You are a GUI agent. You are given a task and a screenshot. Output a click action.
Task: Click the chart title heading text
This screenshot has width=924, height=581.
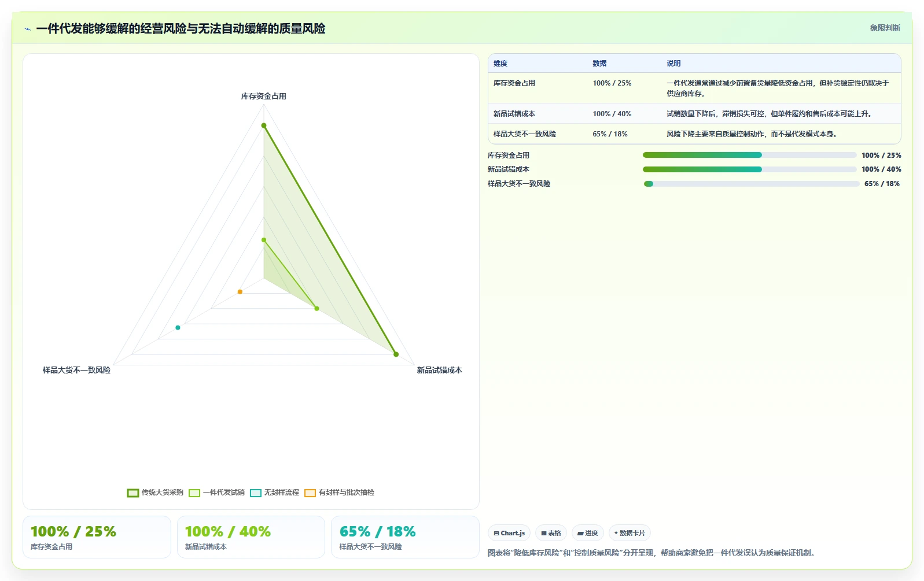pos(181,29)
